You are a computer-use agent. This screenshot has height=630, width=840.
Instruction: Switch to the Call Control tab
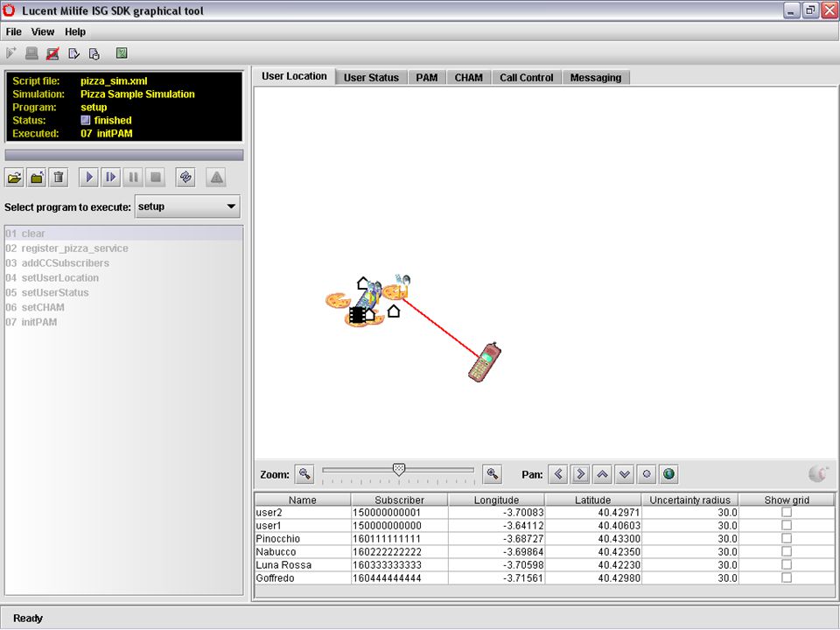[x=527, y=78]
